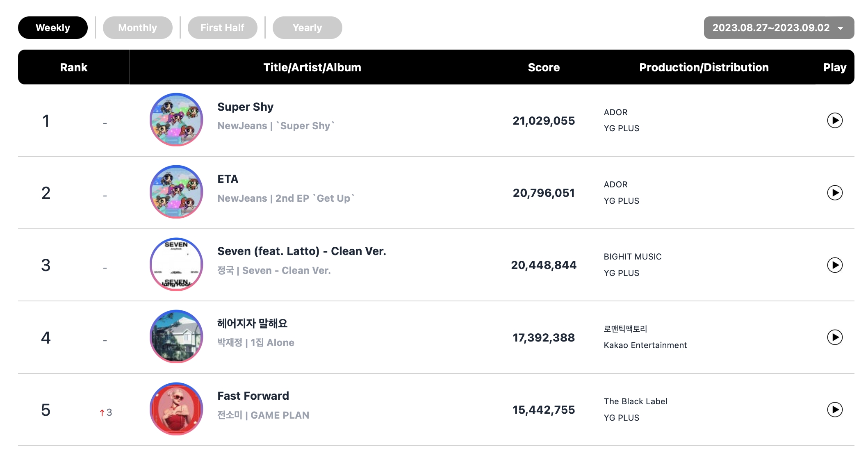Switch to the First Half chart tab
This screenshot has height=451, width=868.
[x=222, y=28]
